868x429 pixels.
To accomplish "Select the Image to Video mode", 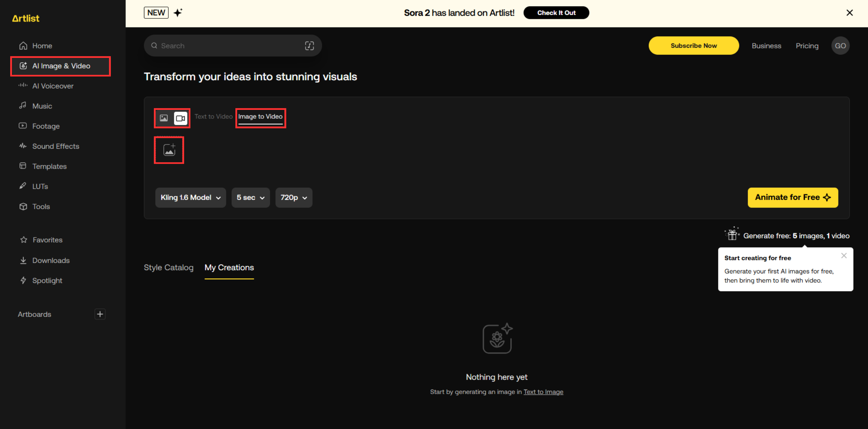I will [x=260, y=117].
